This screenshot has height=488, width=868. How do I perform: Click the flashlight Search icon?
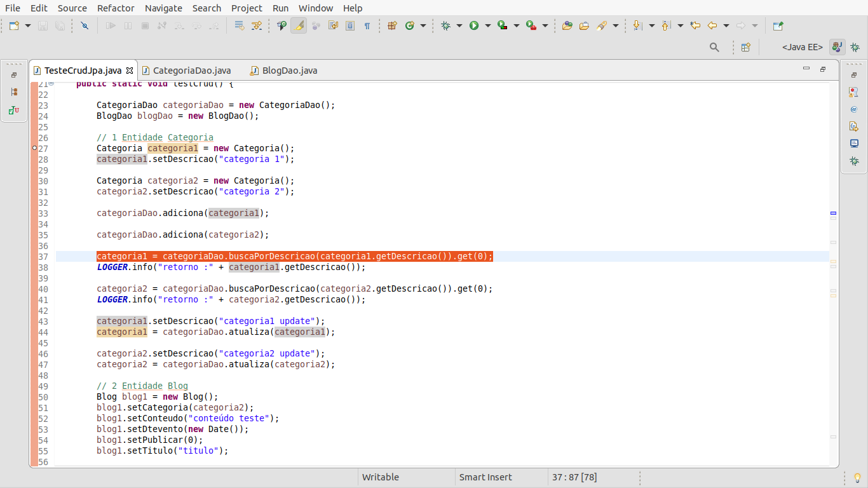602,26
